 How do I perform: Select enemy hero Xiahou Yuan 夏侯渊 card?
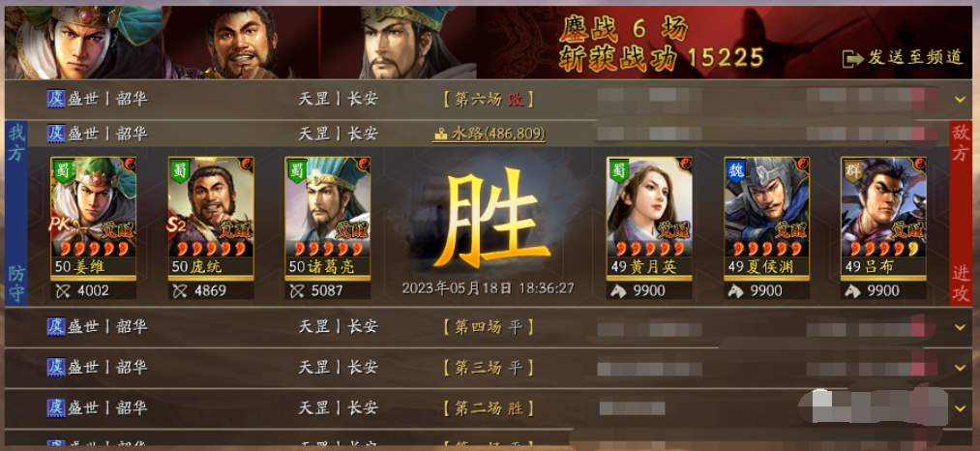click(766, 217)
